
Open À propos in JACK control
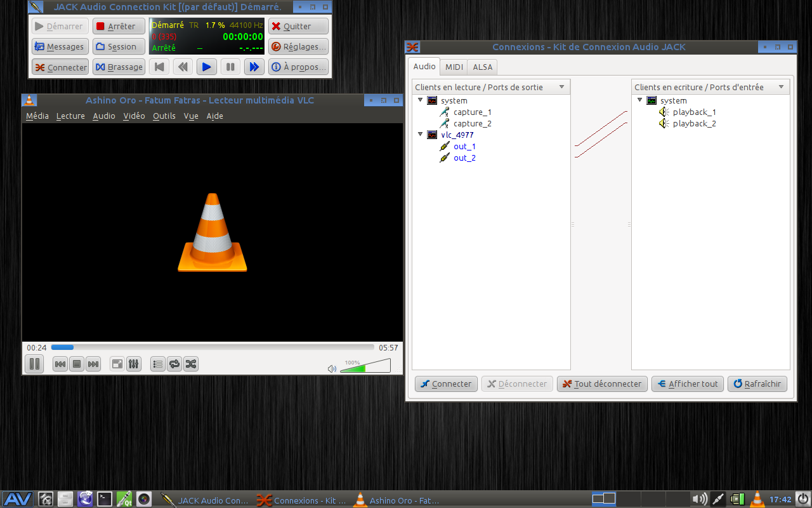coord(298,67)
